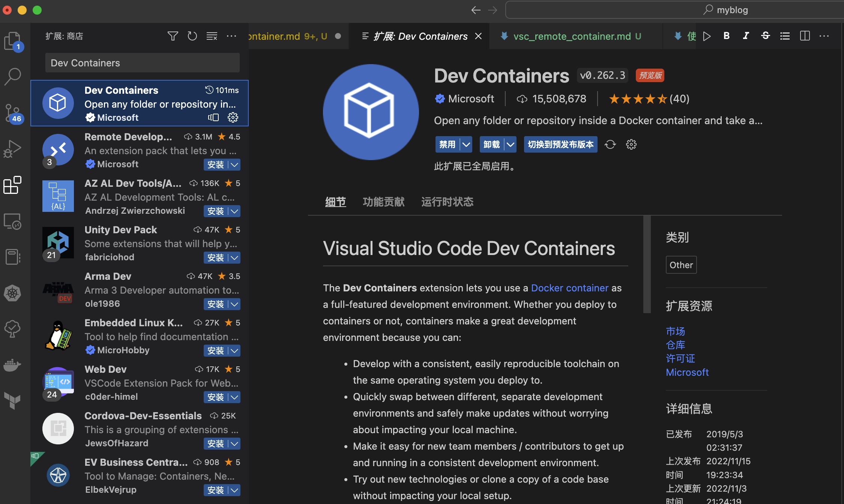Screen dimensions: 844x504
Task: Open the vsc_remote_container.md editor tab
Action: click(576, 36)
